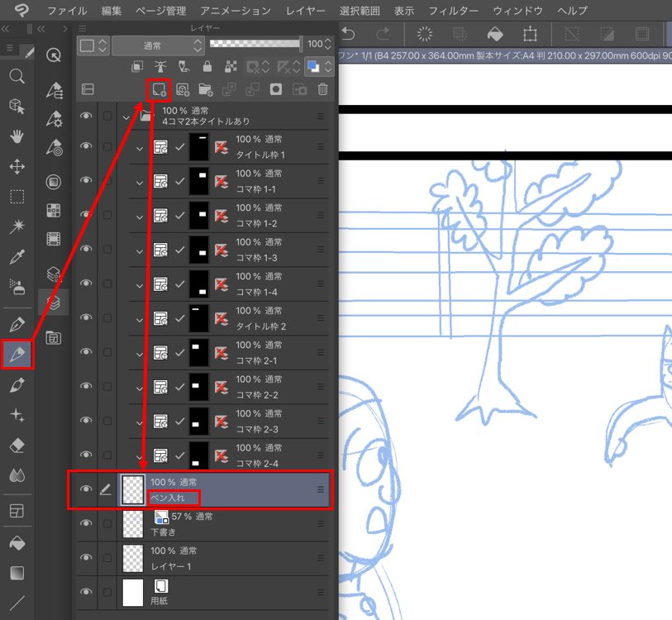Expand the タイトル枠 1 frame folder
Viewport: 672px width, 620px height.
[x=140, y=147]
